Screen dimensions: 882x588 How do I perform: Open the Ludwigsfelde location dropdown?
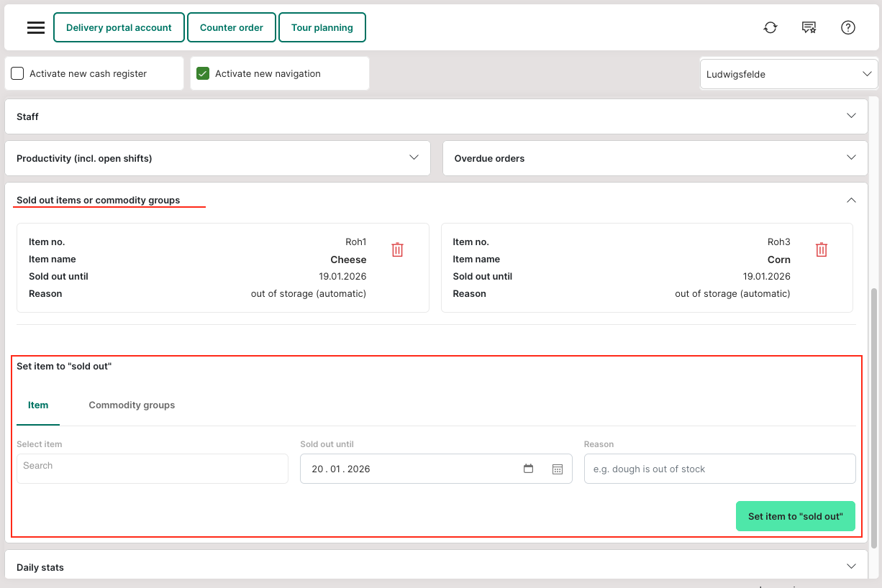(788, 74)
